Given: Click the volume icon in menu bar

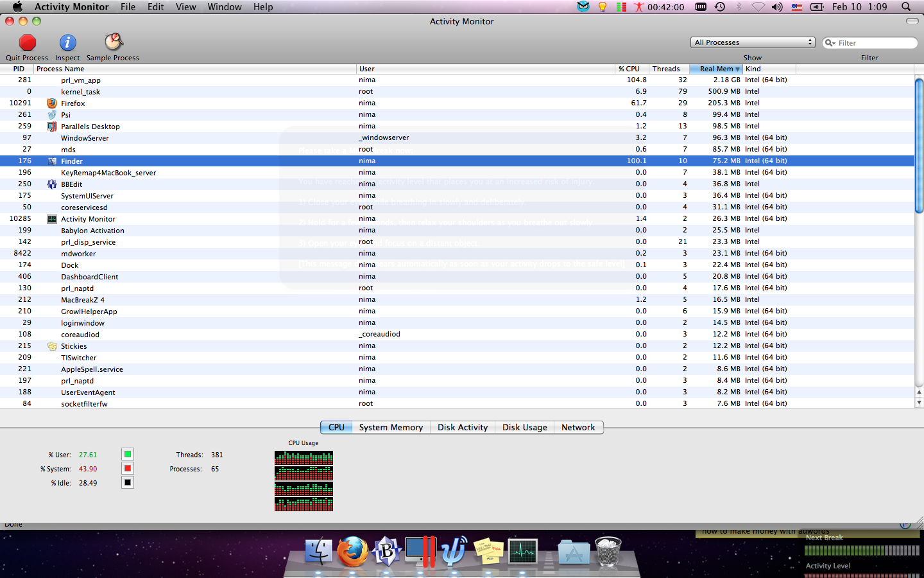Looking at the screenshot, I should (777, 7).
